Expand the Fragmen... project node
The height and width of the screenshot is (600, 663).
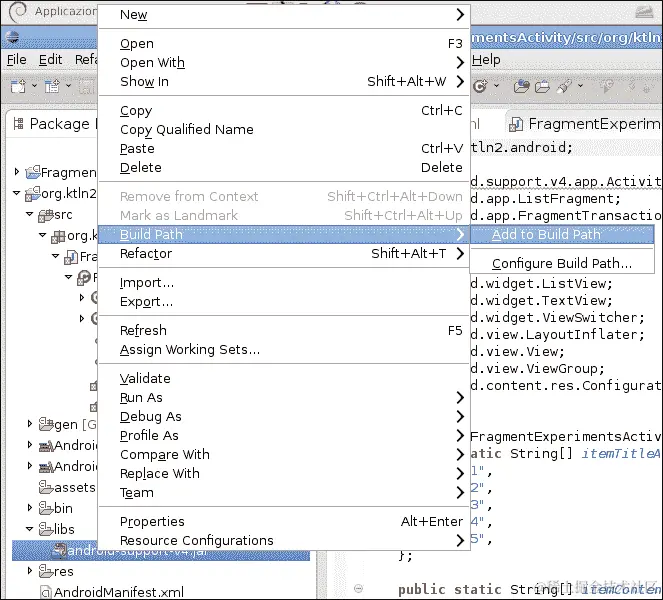[x=16, y=172]
